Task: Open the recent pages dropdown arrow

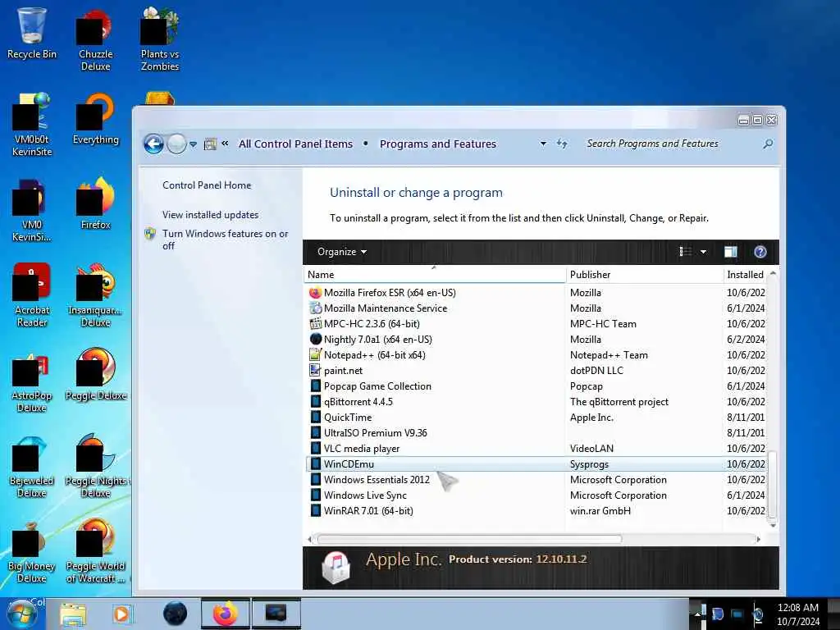Action: (x=194, y=144)
